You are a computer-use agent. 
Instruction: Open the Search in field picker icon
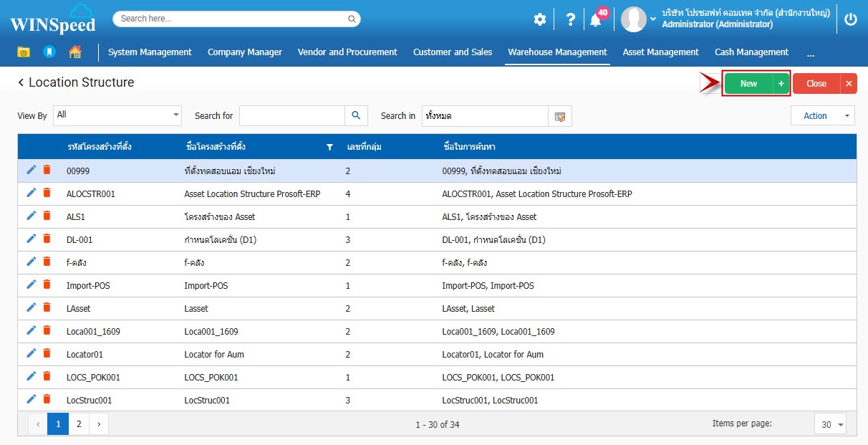560,116
